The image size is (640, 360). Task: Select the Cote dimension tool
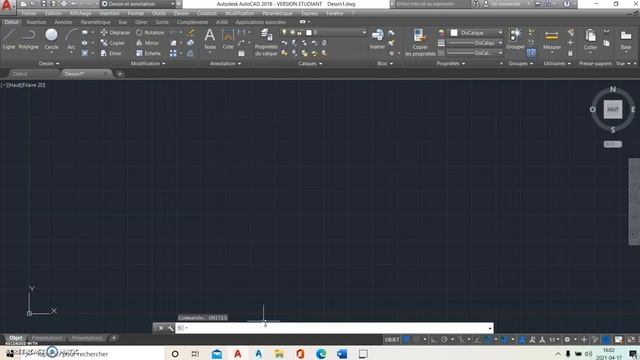[x=228, y=39]
